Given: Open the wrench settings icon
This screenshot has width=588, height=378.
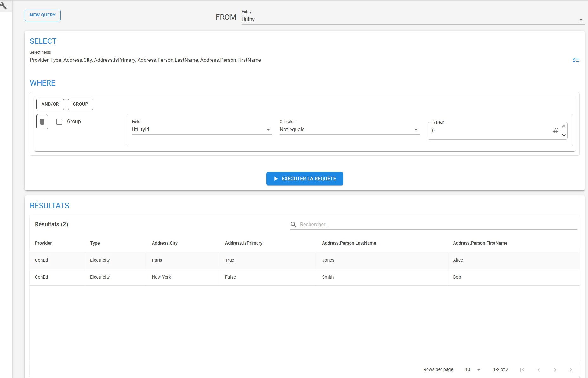Looking at the screenshot, I should [x=3, y=5].
